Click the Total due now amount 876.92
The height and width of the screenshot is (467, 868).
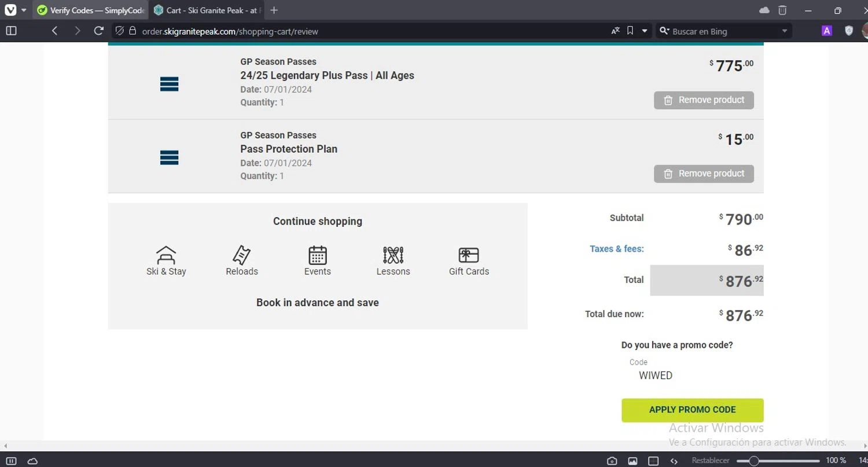click(x=741, y=315)
